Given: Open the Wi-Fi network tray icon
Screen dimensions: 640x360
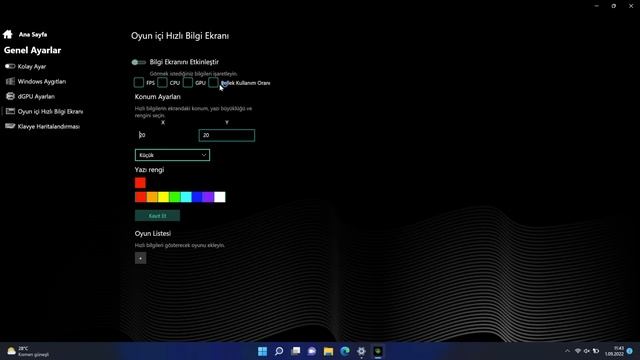Looking at the screenshot, I should click(578, 351).
